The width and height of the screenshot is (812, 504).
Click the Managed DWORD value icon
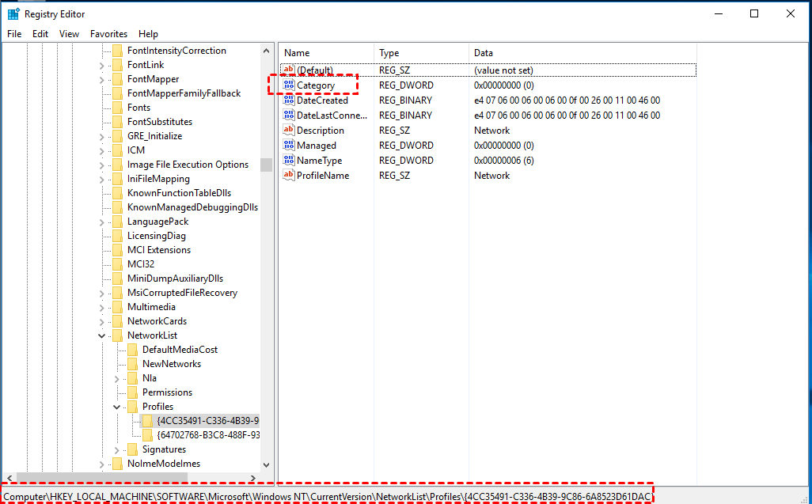click(x=289, y=146)
